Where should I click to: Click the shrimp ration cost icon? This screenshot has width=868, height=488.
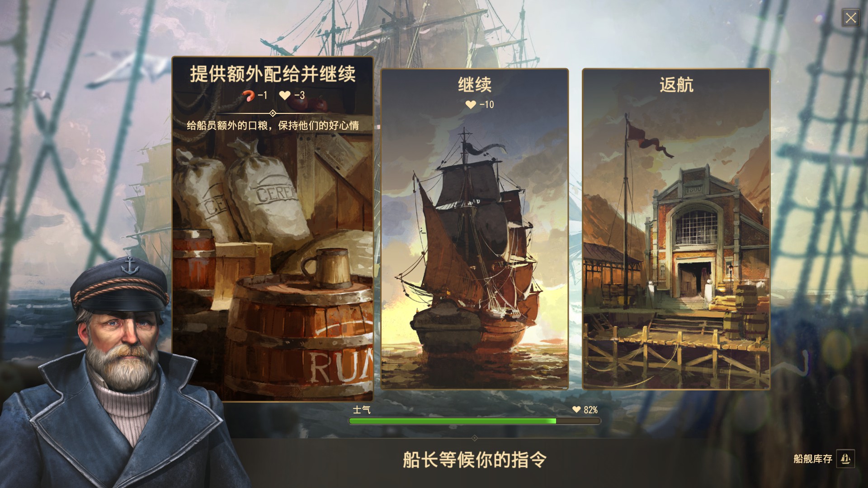point(248,95)
